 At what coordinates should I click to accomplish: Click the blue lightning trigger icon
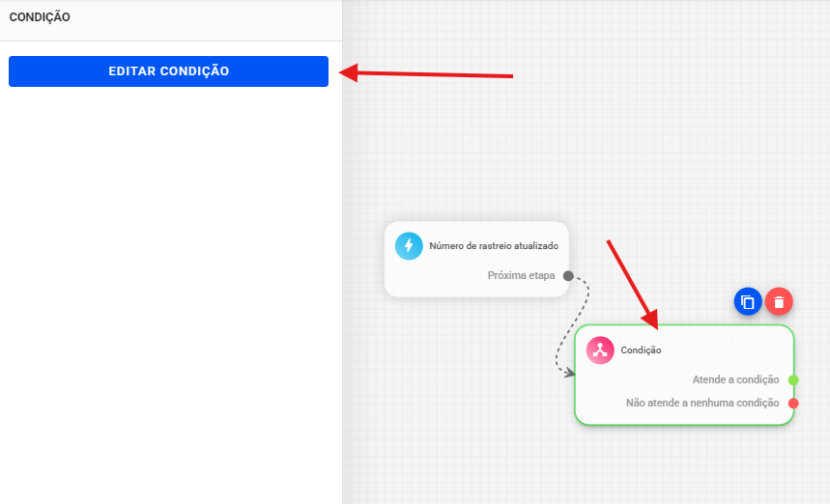pyautogui.click(x=409, y=245)
